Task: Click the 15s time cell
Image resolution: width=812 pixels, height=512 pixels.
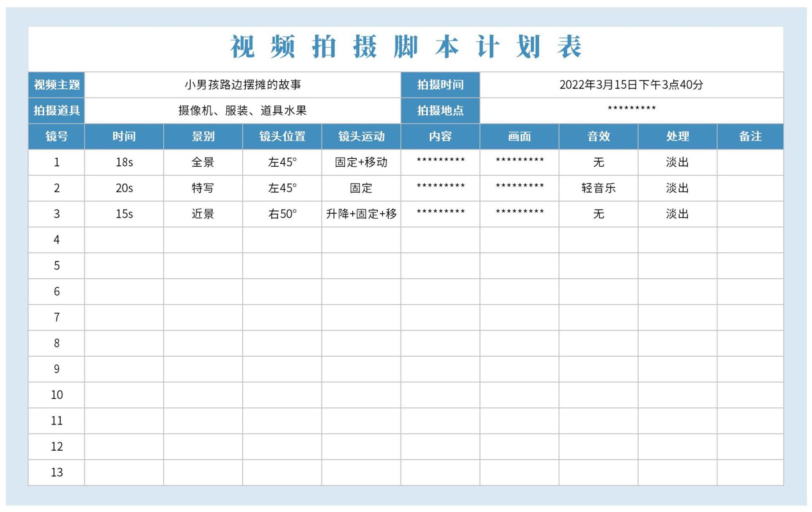Action: point(124,214)
